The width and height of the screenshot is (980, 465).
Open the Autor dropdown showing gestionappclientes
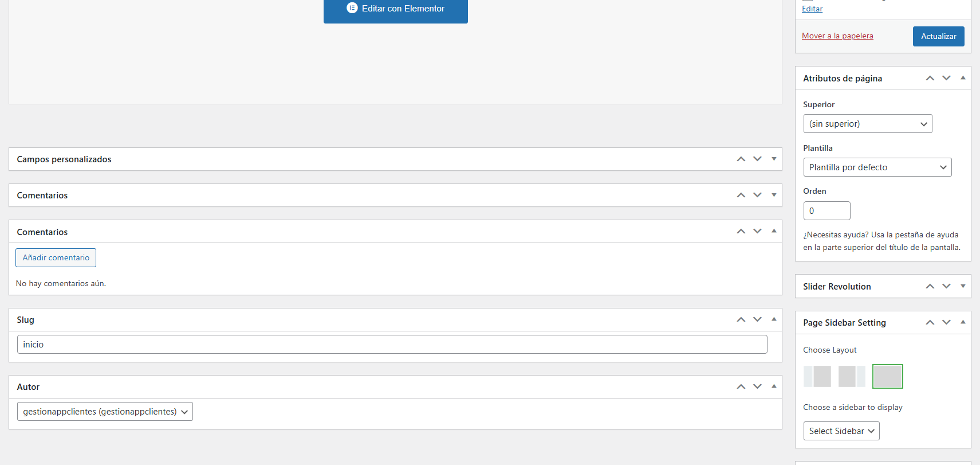[105, 412]
